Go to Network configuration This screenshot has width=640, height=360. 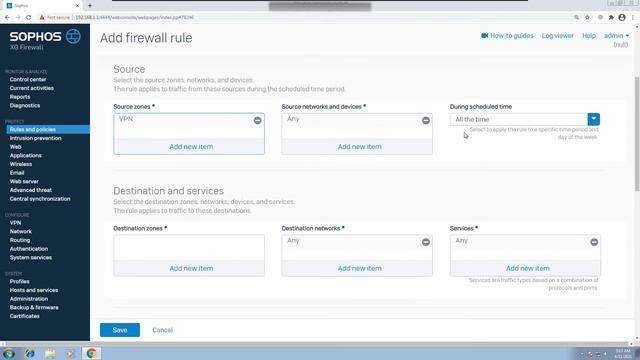click(x=21, y=231)
